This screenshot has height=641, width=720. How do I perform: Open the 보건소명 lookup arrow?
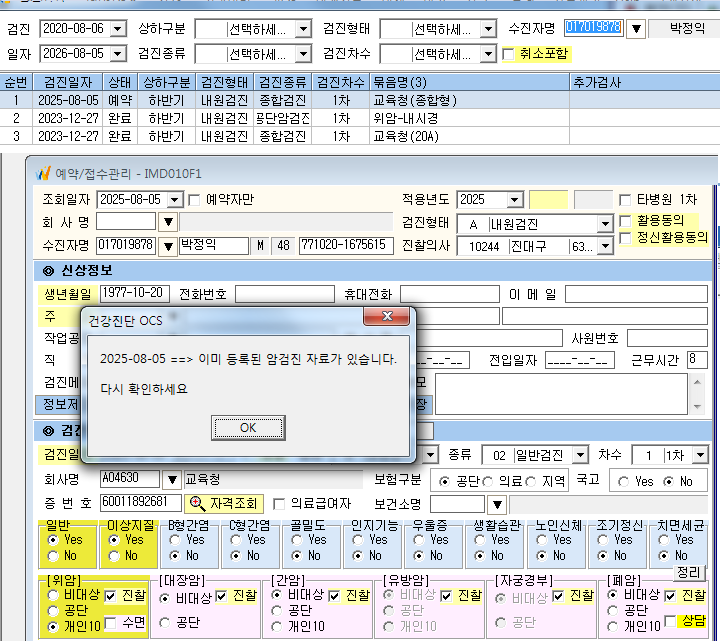tap(497, 505)
